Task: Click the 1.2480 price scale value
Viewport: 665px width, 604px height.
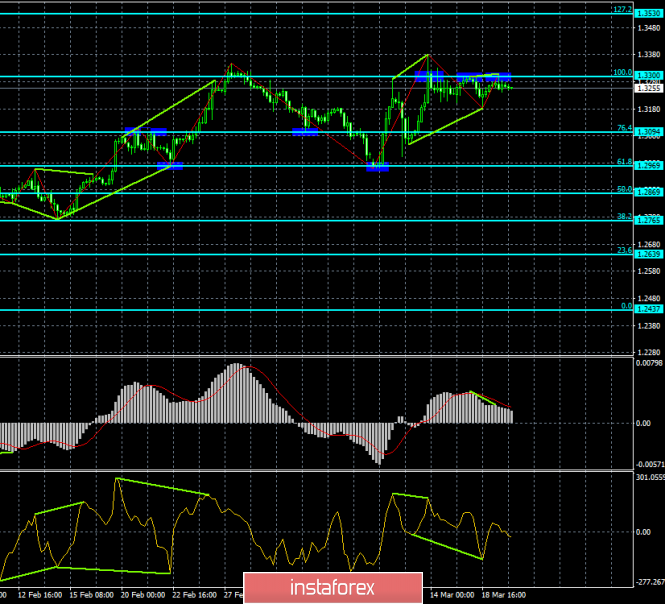Action: tap(649, 299)
